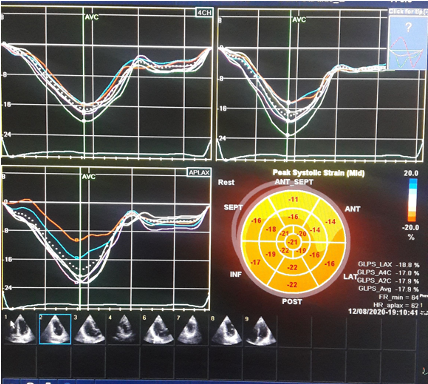Image resolution: width=428 pixels, height=384 pixels.
Task: Click the strain color scale bar
Action: click(412, 200)
